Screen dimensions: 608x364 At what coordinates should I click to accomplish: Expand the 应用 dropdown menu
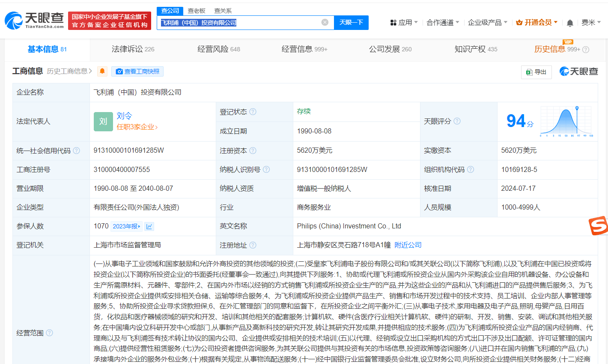tap(404, 23)
